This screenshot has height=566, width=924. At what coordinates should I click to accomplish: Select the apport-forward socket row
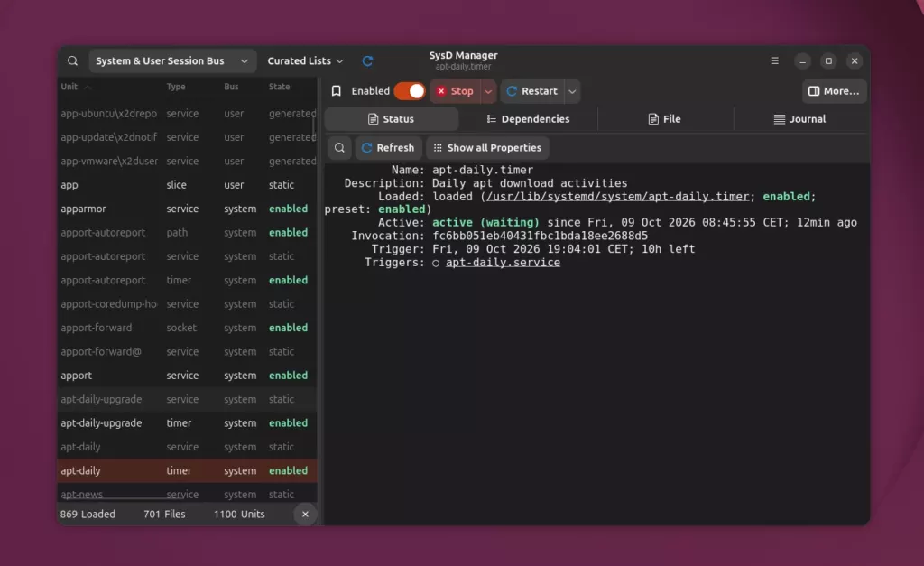(x=188, y=328)
